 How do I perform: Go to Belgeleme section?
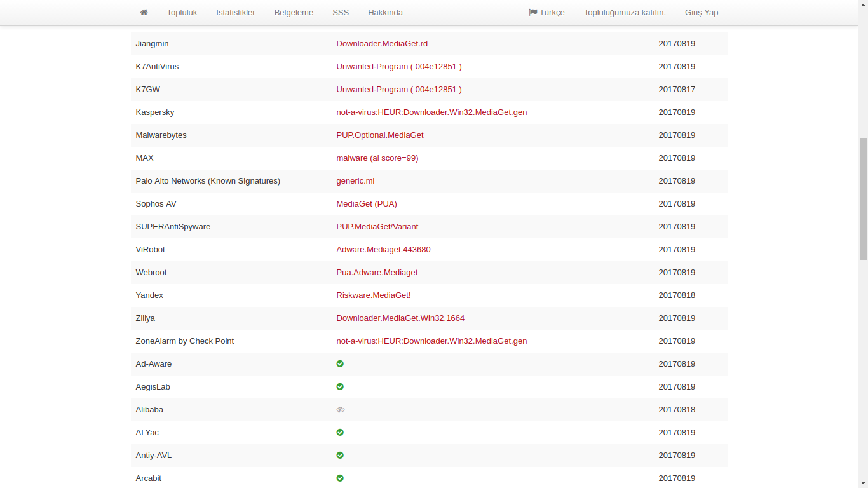(294, 13)
